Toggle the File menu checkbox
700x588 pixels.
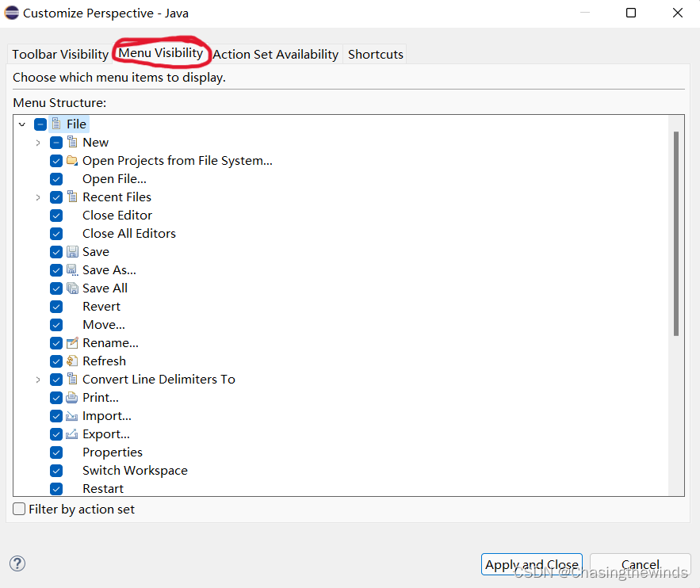pos(40,124)
